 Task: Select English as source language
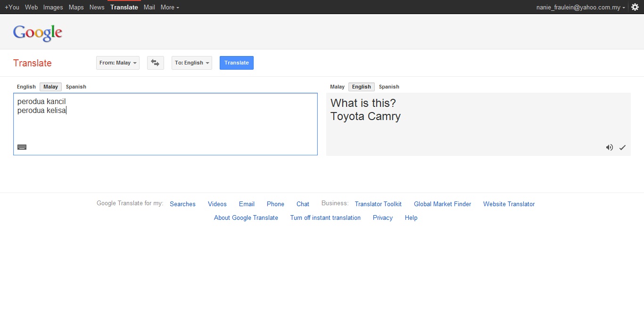pyautogui.click(x=26, y=87)
